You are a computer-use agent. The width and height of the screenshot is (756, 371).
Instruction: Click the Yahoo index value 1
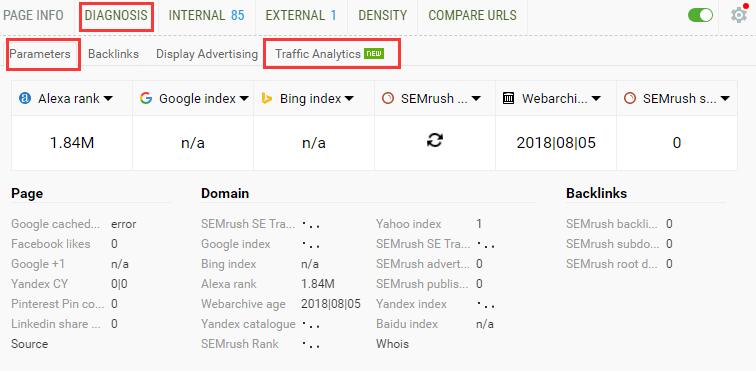click(x=479, y=224)
